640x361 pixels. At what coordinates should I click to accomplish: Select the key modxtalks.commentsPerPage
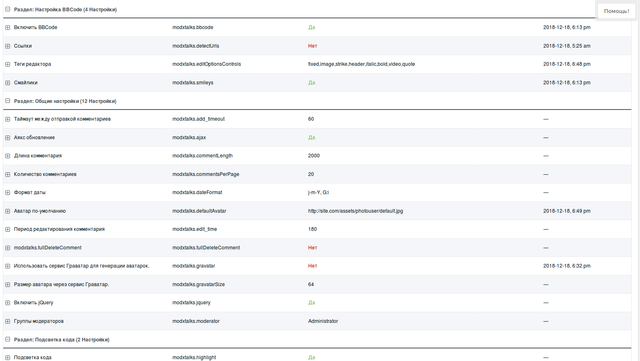[206, 174]
